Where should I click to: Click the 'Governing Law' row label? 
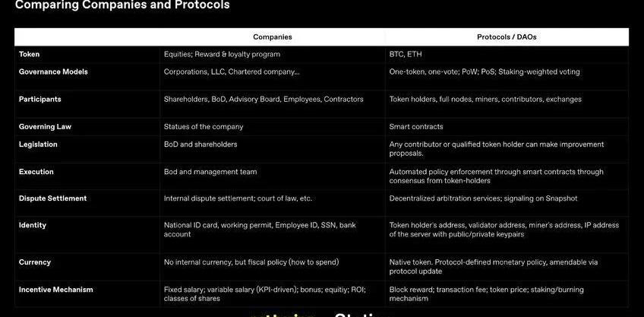(45, 127)
